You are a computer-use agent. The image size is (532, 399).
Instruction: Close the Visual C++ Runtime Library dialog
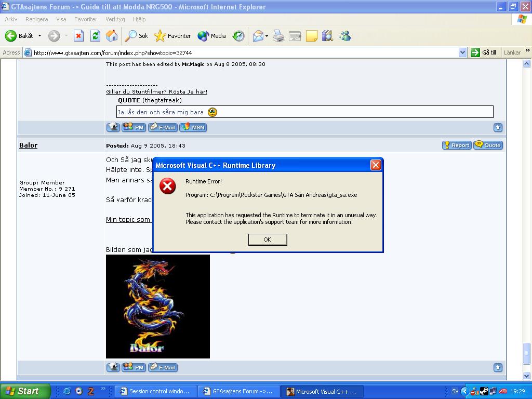point(376,165)
